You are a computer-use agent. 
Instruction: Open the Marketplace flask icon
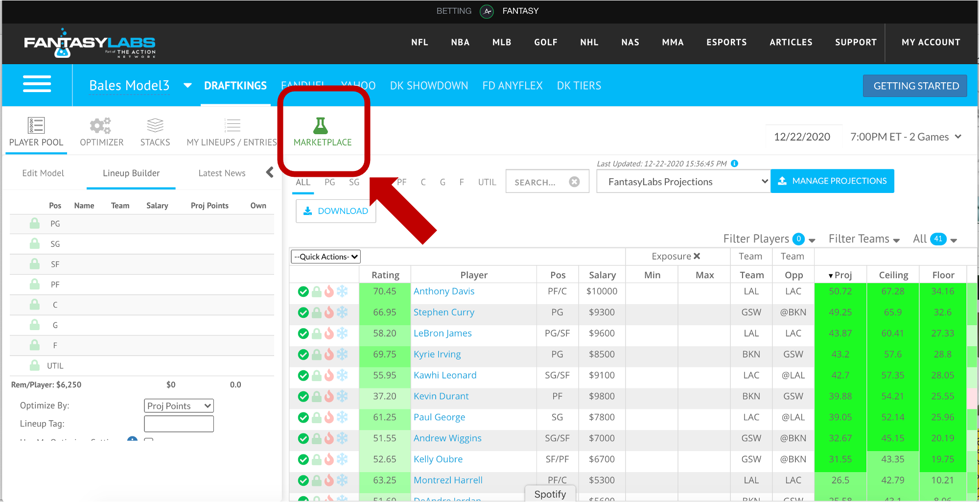tap(321, 126)
